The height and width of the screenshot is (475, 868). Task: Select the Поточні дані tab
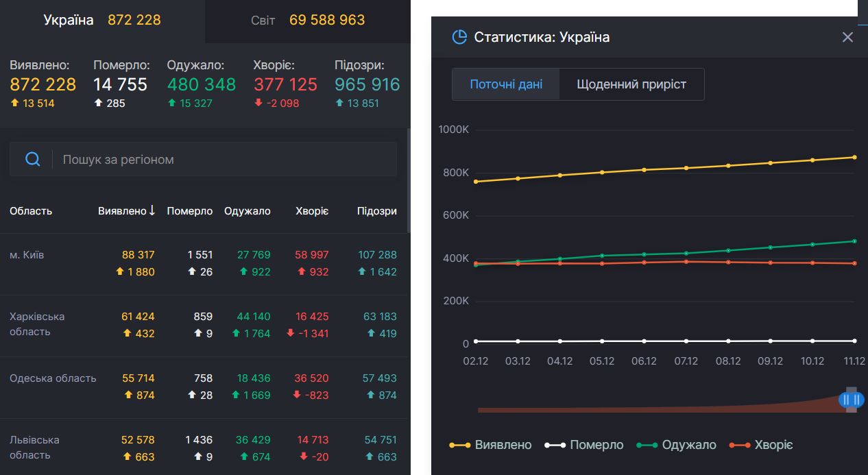(506, 84)
